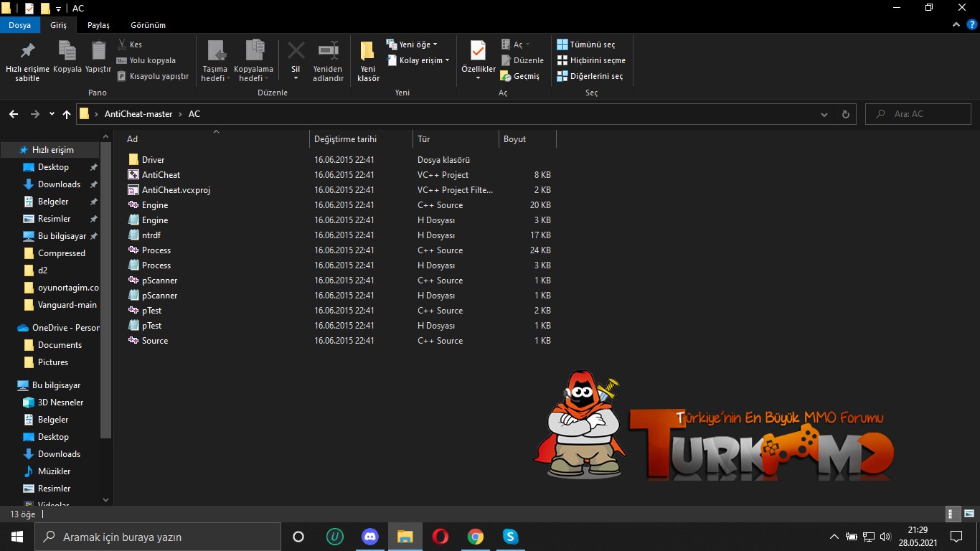Click the Ara: AC search box
980x551 pixels.
(x=918, y=114)
